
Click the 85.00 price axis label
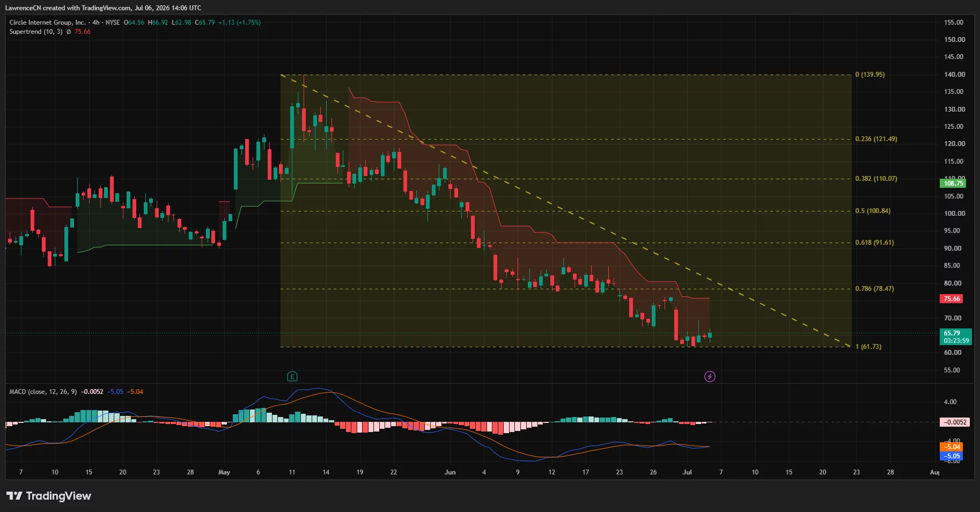(953, 266)
